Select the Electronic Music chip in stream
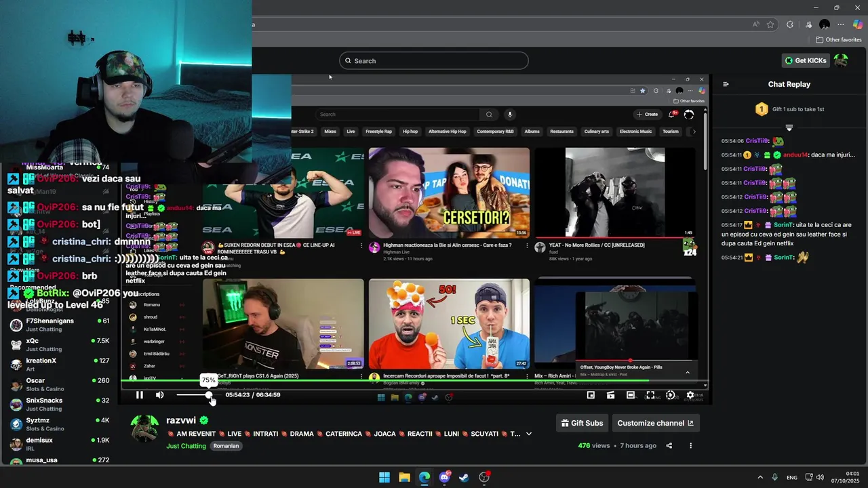868x488 pixels. pyautogui.click(x=635, y=131)
